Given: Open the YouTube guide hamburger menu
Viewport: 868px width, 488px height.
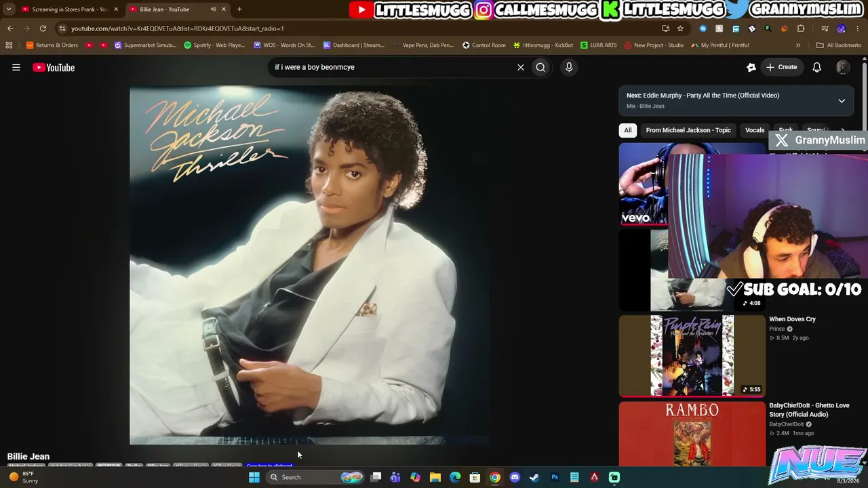Looking at the screenshot, I should click(x=16, y=67).
